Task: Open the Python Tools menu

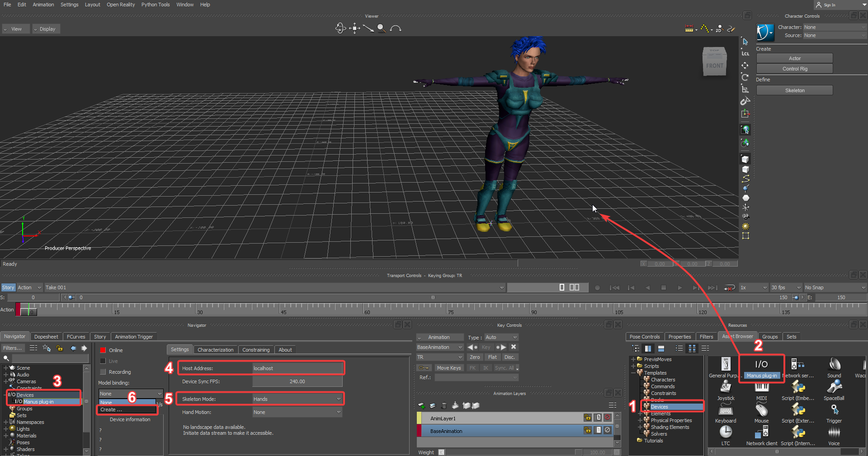Action: coord(156,5)
